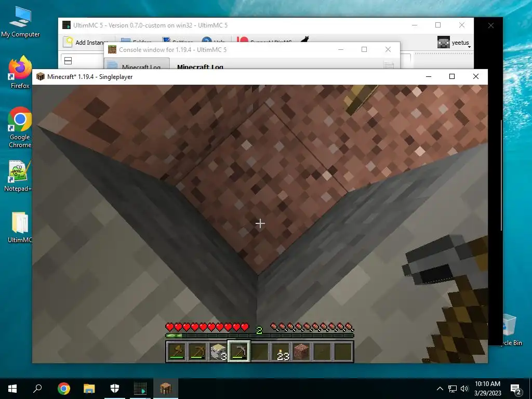This screenshot has width=532, height=399.
Task: Open Notepad++ desktop shortcut
Action: tap(19, 176)
